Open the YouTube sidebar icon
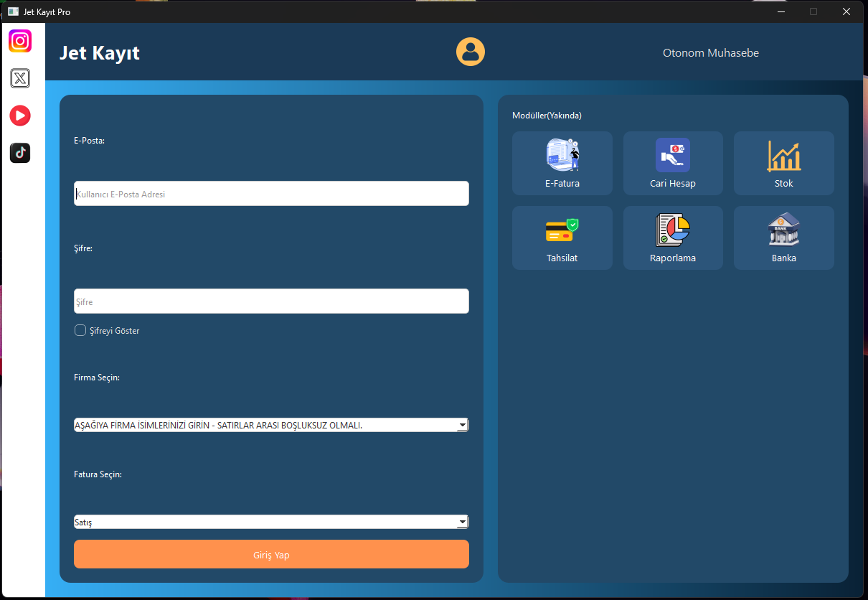This screenshot has width=868, height=600. pos(20,116)
